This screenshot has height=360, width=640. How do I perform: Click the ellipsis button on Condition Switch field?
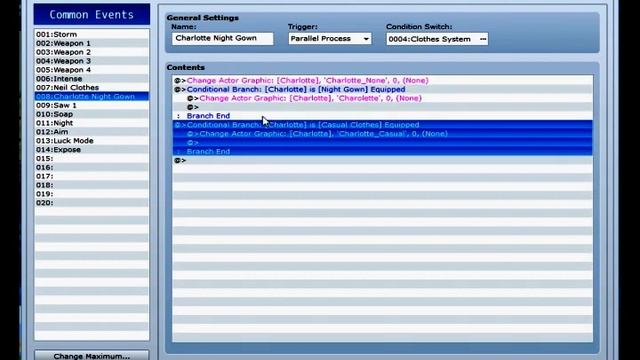[483, 39]
